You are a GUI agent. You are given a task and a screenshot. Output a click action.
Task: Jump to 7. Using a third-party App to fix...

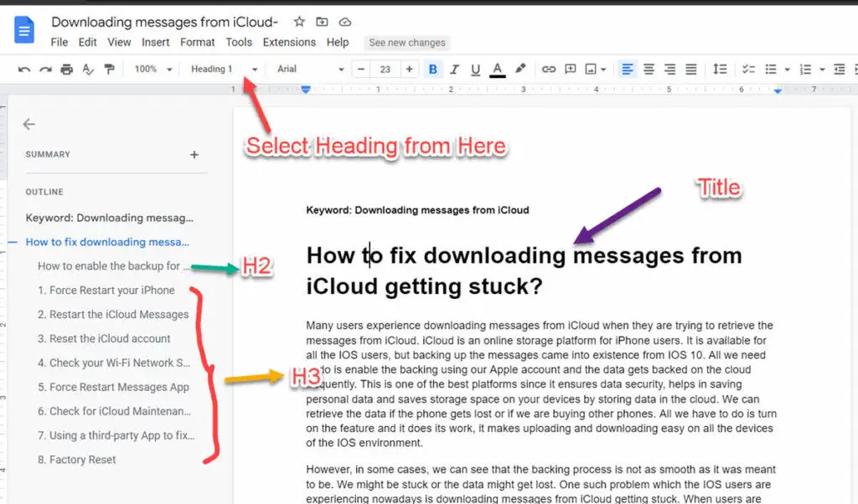pyautogui.click(x=116, y=435)
